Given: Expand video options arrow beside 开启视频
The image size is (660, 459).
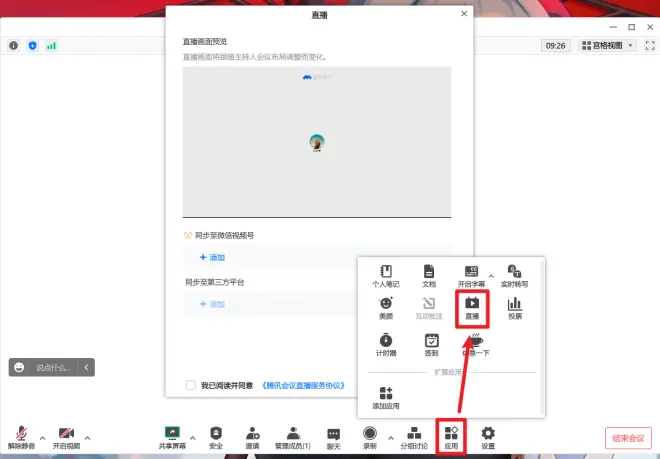Looking at the screenshot, I should pyautogui.click(x=87, y=438).
